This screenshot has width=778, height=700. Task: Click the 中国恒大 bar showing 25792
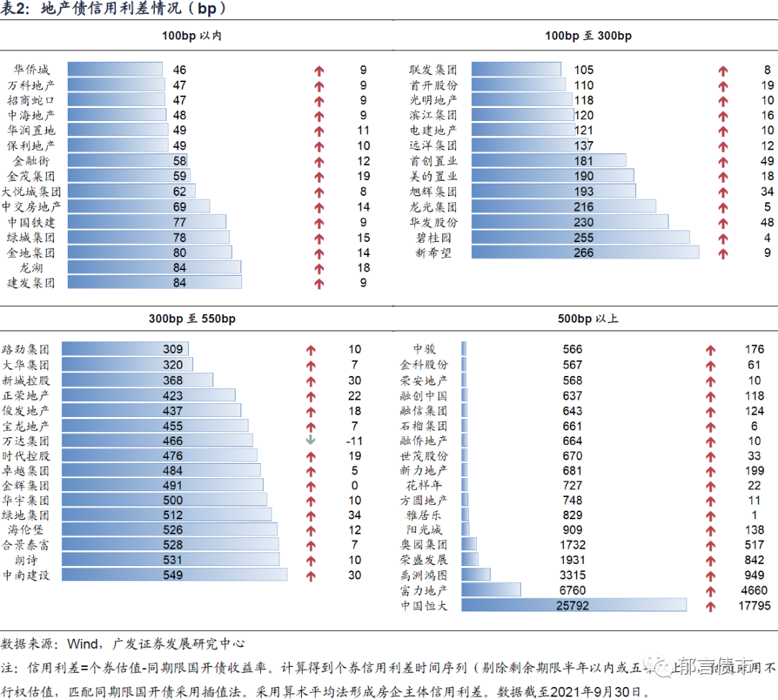pyautogui.click(x=574, y=605)
